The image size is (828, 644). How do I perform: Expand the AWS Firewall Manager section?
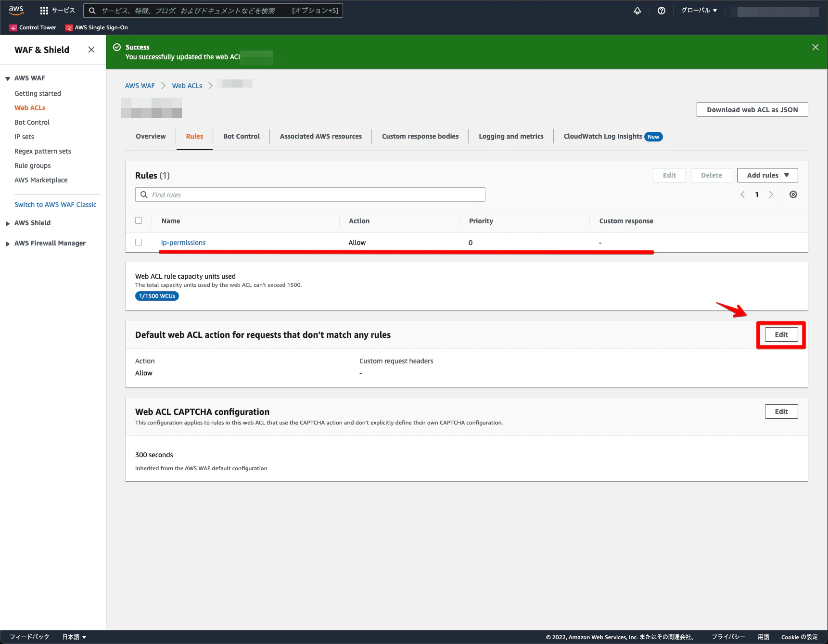[x=8, y=244]
